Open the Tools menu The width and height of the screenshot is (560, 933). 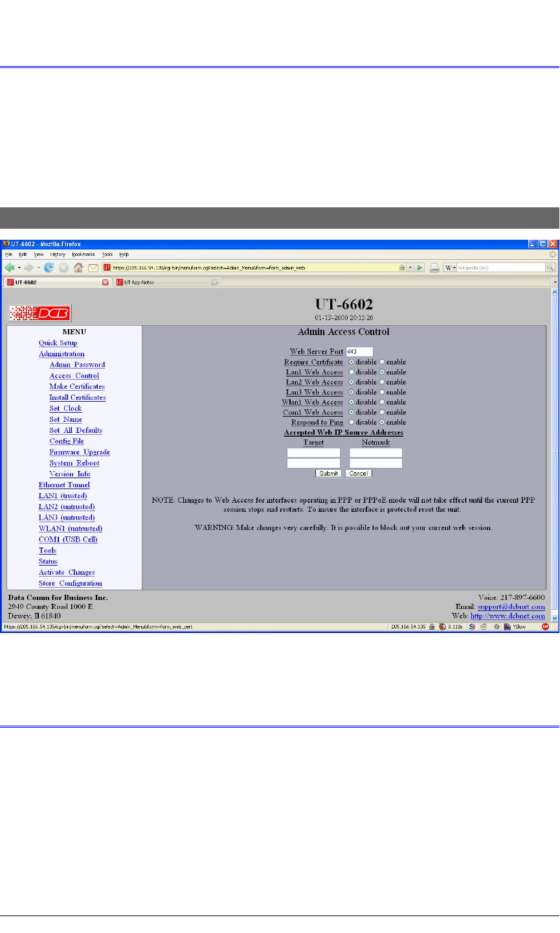click(107, 255)
